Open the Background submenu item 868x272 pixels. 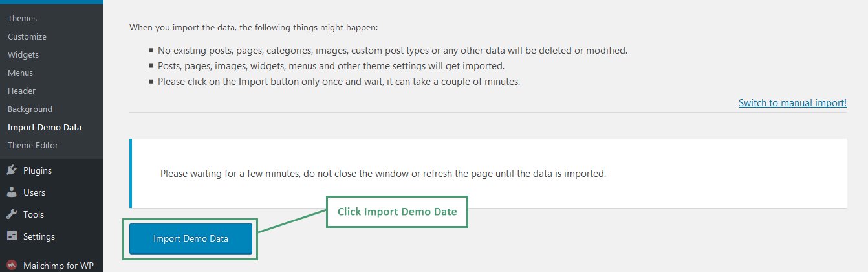tap(30, 109)
